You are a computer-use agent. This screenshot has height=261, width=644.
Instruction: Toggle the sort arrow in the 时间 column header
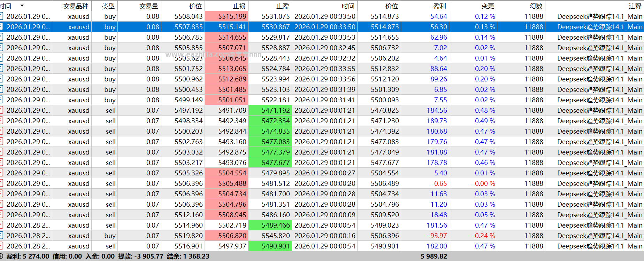(22, 6)
